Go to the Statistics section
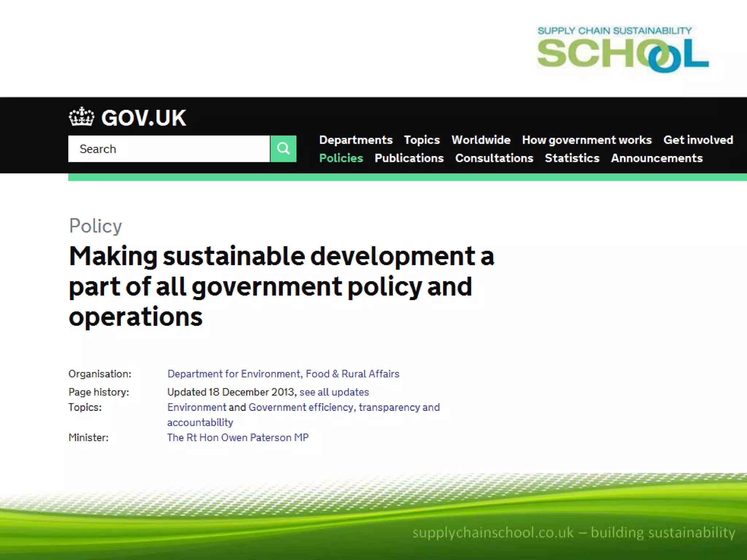747x560 pixels. [x=572, y=158]
